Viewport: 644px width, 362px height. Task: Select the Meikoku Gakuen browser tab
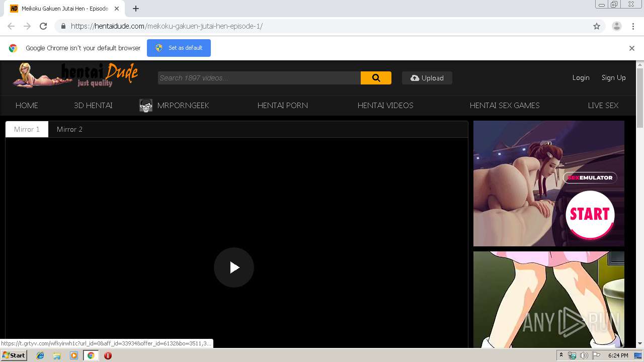[x=64, y=9]
